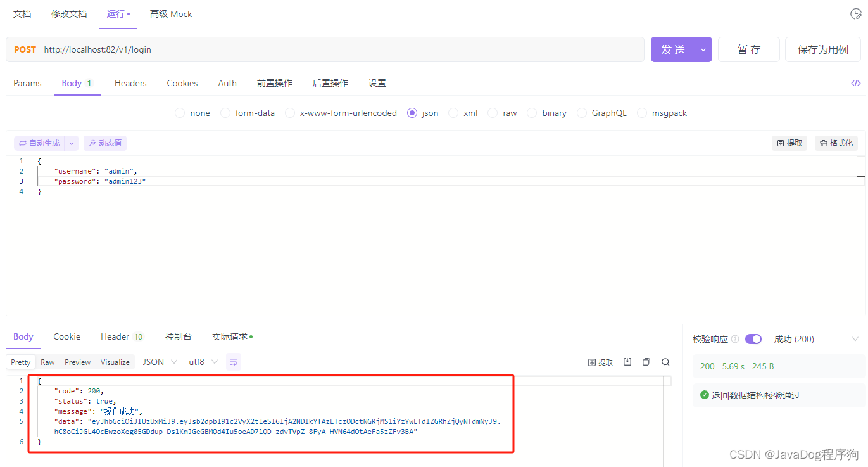Open the request Body tab
Viewport: 868px width, 467px height.
77,83
